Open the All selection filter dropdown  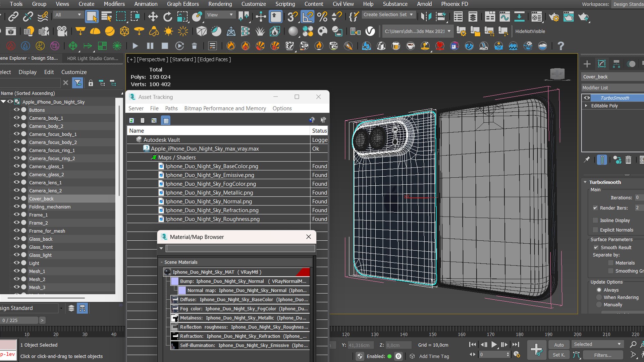pyautogui.click(x=68, y=15)
